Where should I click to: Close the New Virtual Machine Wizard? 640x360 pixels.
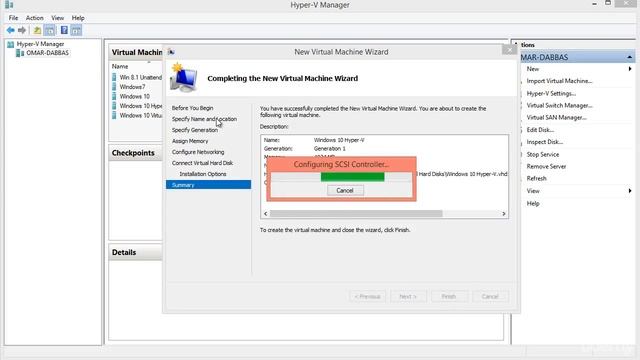[509, 50]
